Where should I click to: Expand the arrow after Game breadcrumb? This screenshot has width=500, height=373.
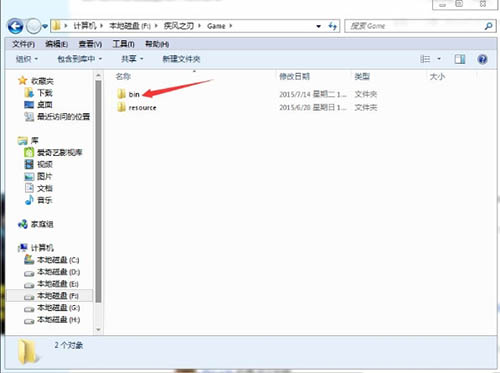pos(231,26)
